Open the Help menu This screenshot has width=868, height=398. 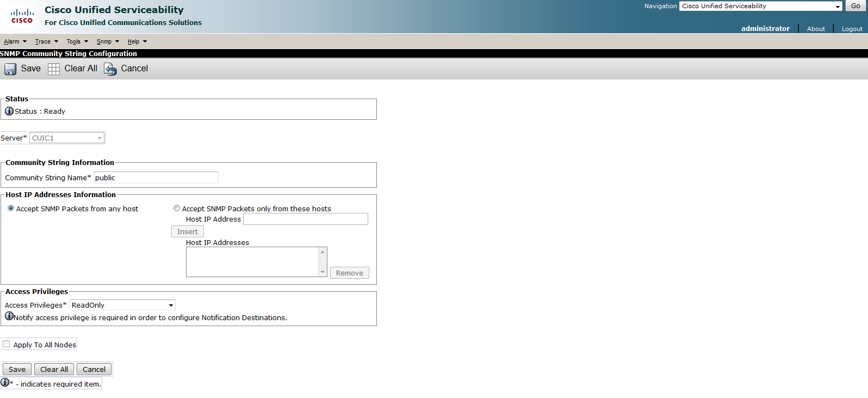137,41
